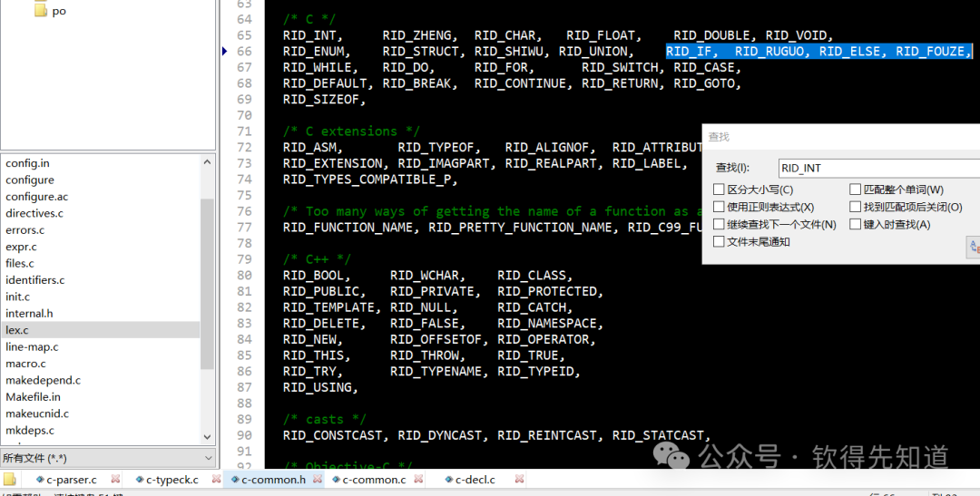
Task: Open errors.c in the file list
Action: click(25, 230)
